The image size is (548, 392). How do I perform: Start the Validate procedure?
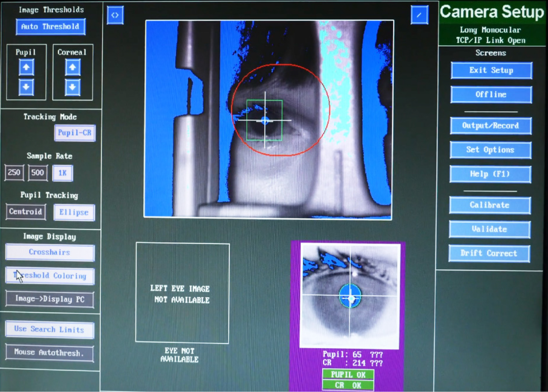click(x=490, y=229)
